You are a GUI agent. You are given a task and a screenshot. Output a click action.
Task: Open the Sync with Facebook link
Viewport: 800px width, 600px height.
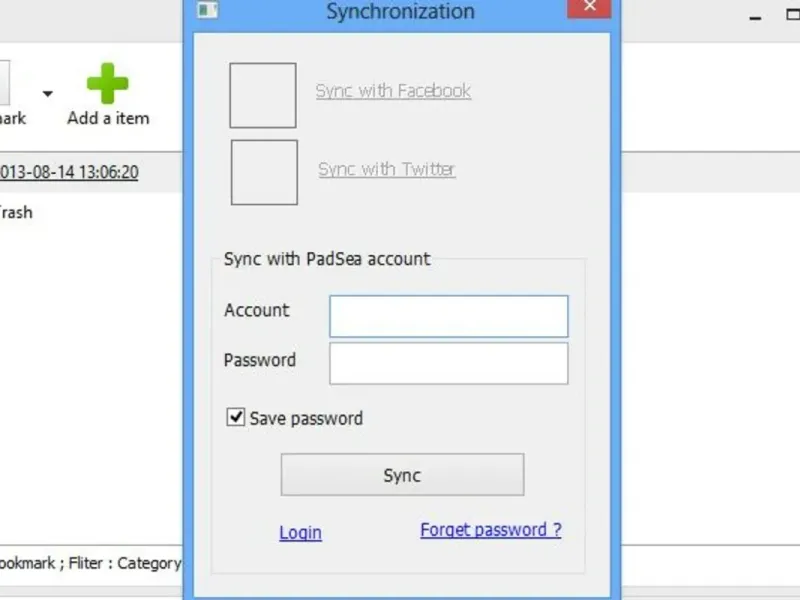pyautogui.click(x=393, y=91)
